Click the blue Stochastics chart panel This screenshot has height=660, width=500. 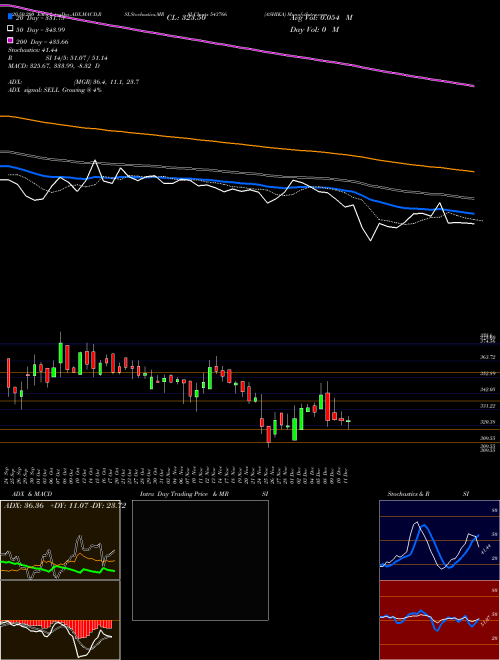439,540
